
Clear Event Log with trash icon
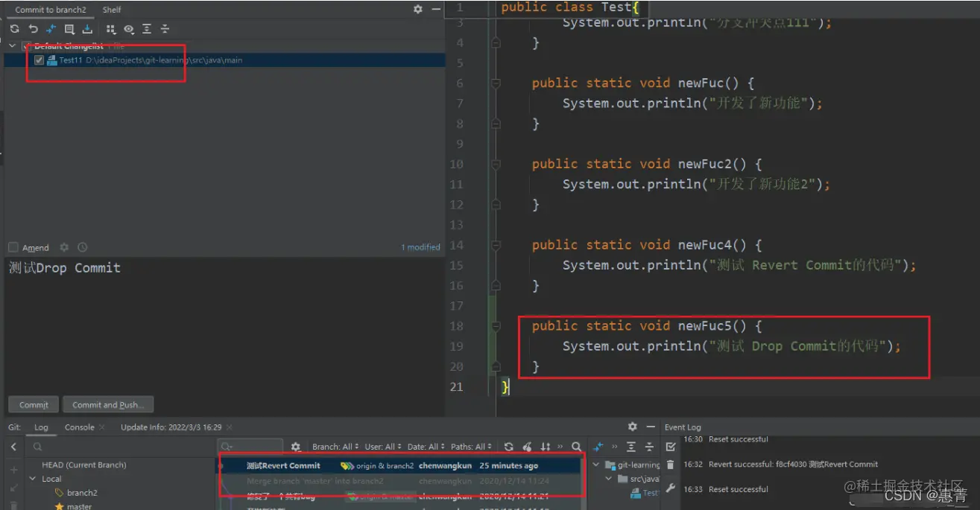click(671, 465)
